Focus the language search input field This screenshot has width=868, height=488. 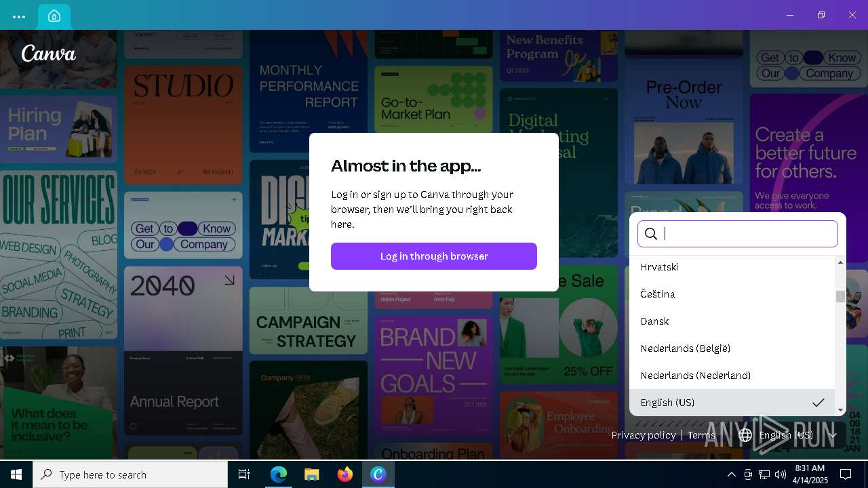pyautogui.click(x=738, y=234)
